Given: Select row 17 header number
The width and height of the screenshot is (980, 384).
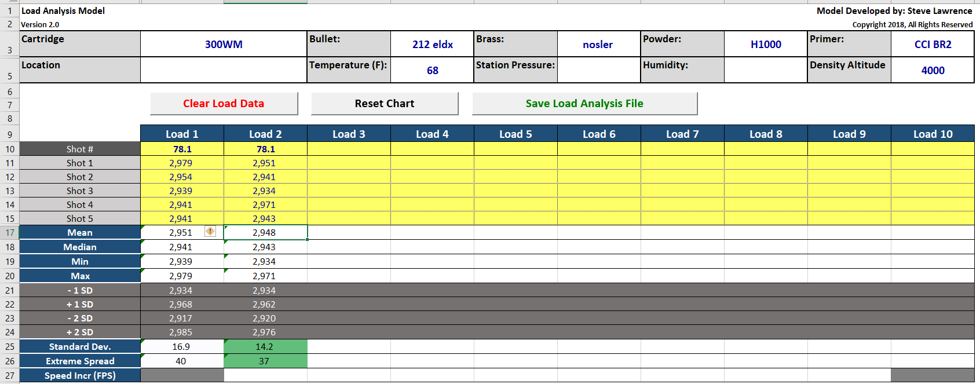Looking at the screenshot, I should (10, 233).
